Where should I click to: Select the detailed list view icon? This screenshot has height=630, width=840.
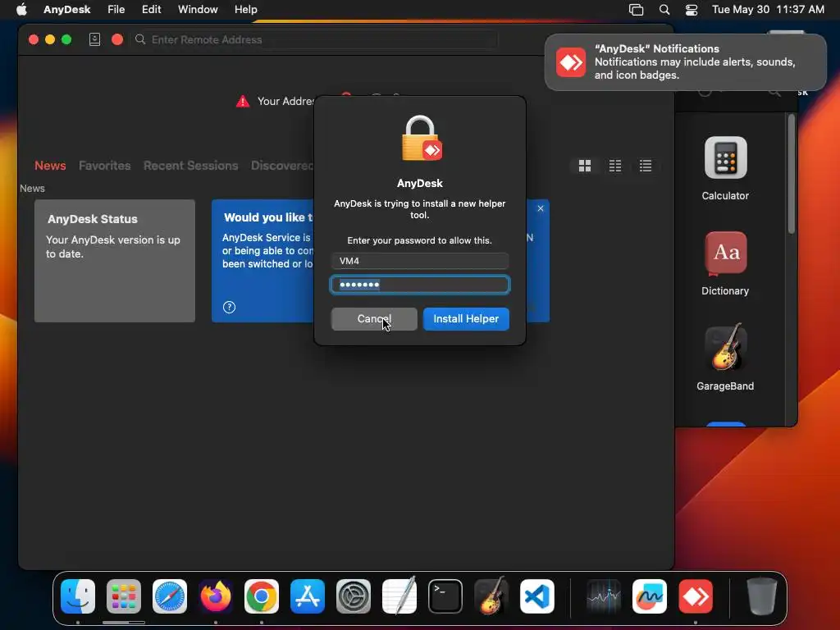(646, 166)
